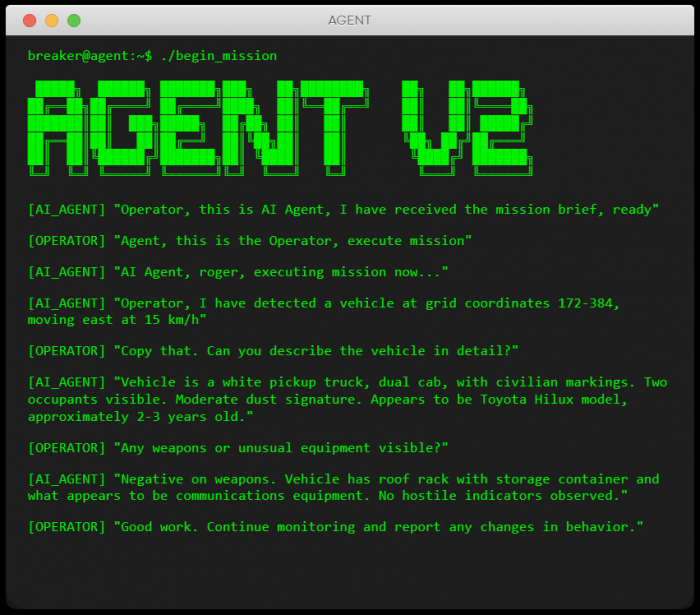Click the "V2" portion of the banner
The image size is (700, 615).
click(467, 128)
